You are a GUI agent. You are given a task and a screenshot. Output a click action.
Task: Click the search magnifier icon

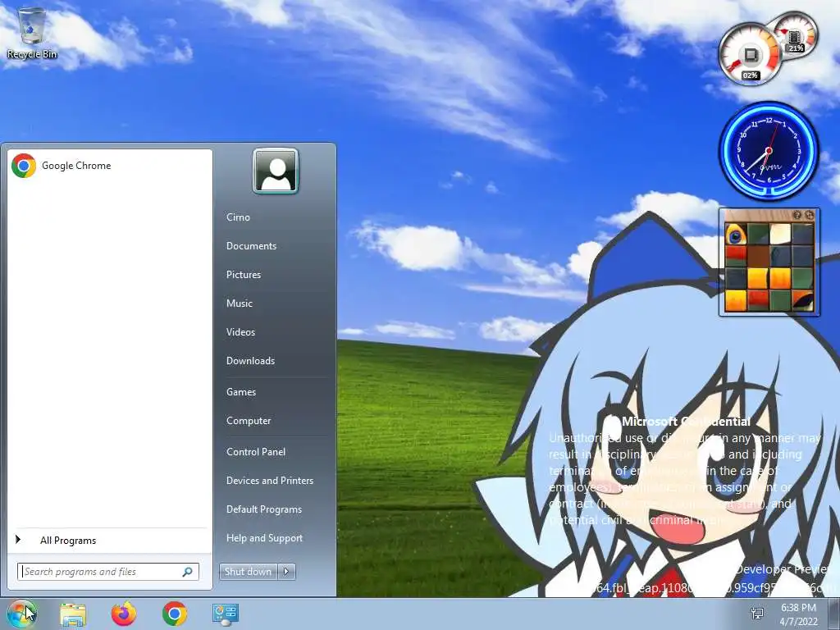(188, 572)
